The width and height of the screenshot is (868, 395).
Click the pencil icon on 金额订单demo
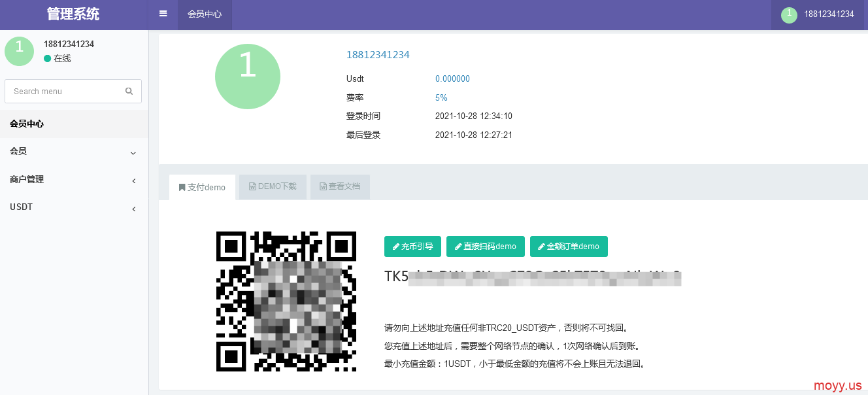point(541,247)
